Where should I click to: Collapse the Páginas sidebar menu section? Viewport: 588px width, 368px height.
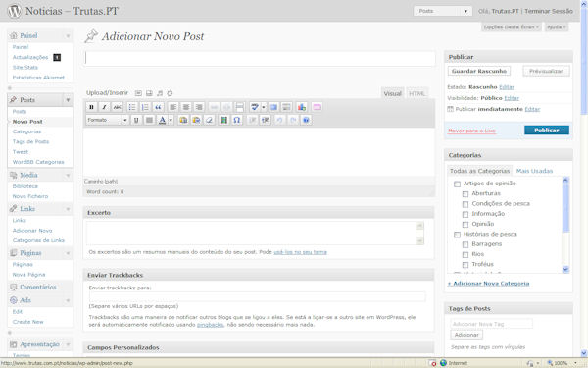tap(68, 253)
